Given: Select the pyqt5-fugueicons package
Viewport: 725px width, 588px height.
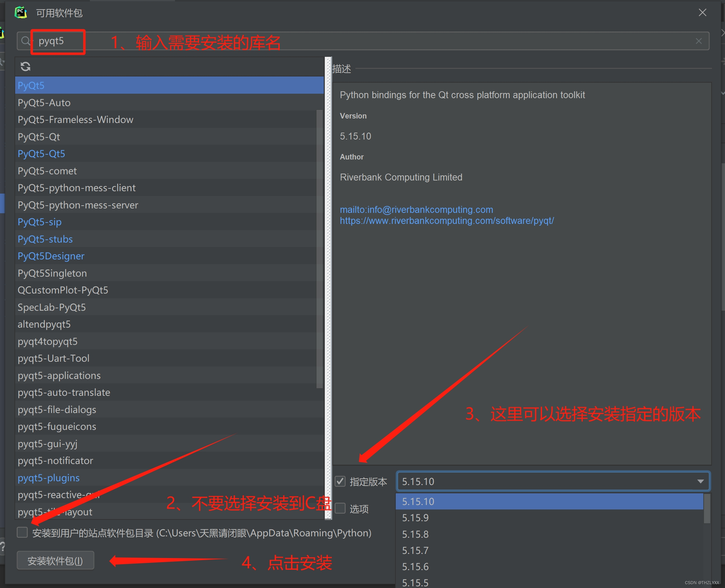Looking at the screenshot, I should pos(169,426).
